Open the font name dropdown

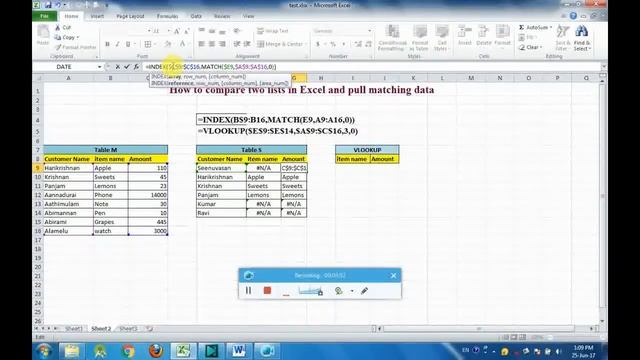[149, 31]
